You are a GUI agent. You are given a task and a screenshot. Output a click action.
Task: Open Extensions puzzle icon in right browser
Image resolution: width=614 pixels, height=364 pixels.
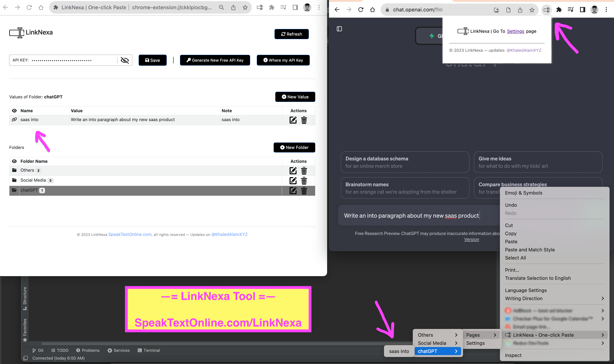pos(559,10)
